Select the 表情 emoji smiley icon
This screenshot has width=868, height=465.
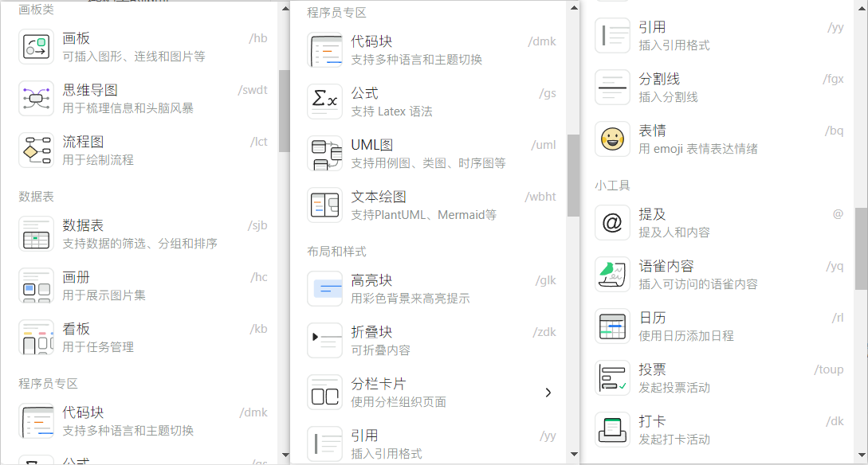(x=612, y=139)
